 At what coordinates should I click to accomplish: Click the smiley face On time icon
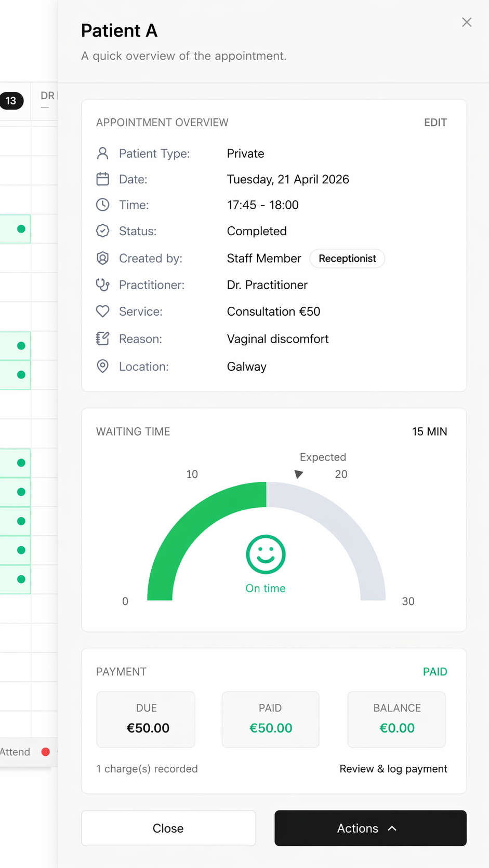tap(266, 554)
